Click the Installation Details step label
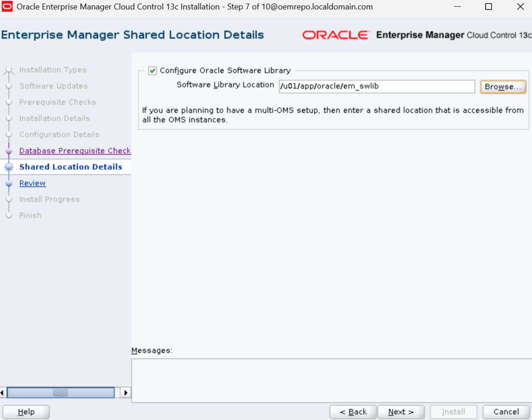532x420 pixels. [55, 118]
